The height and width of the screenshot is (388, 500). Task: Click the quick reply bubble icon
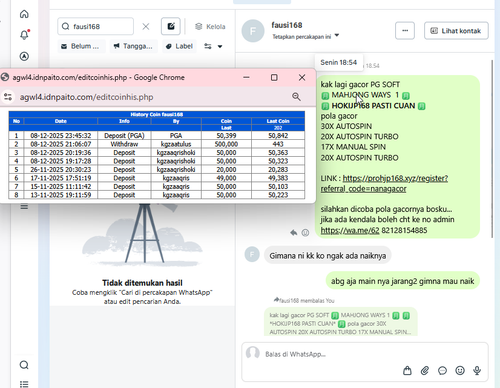tap(442, 371)
